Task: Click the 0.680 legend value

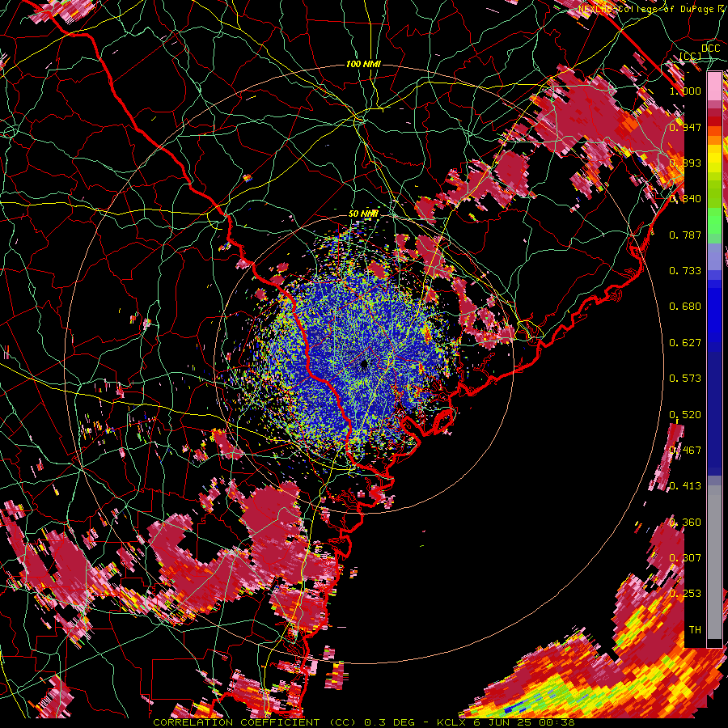Action: point(685,307)
